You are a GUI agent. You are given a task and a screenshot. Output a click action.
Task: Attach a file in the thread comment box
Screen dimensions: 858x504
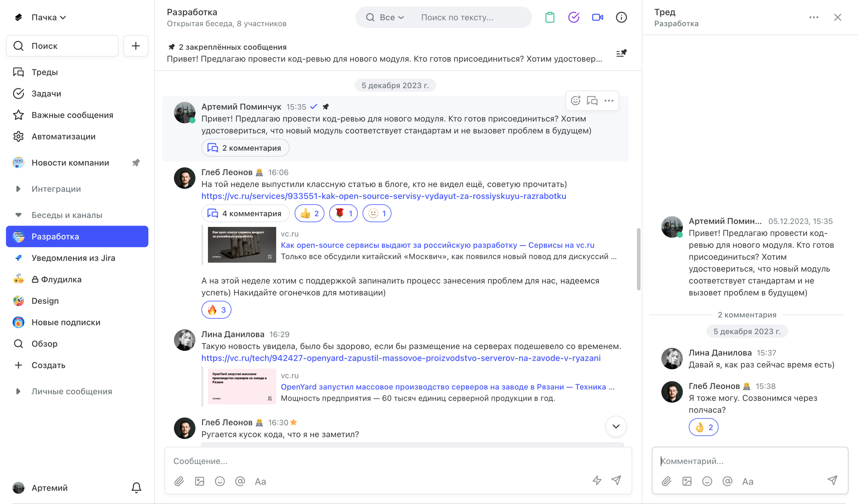[x=667, y=481]
